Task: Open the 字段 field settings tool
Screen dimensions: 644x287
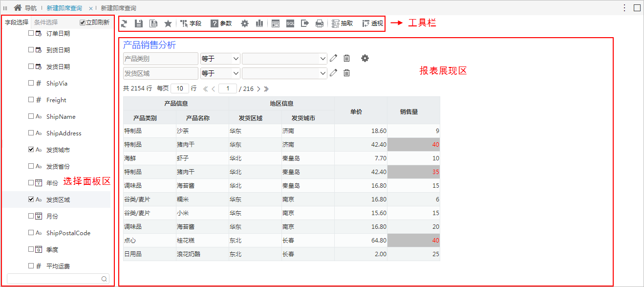Action: [x=191, y=23]
